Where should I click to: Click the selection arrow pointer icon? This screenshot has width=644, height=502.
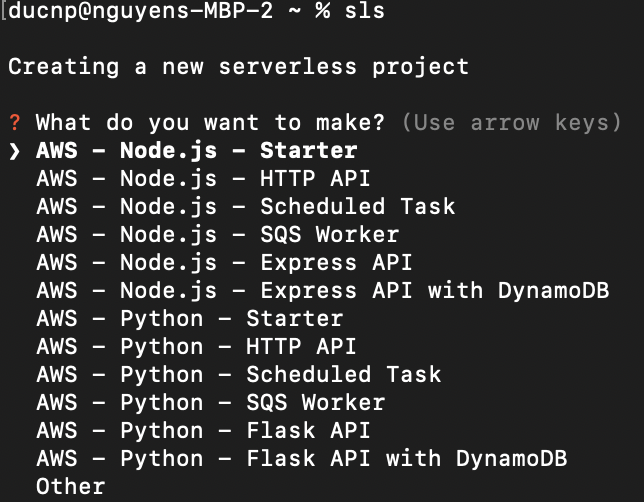pos(14,151)
